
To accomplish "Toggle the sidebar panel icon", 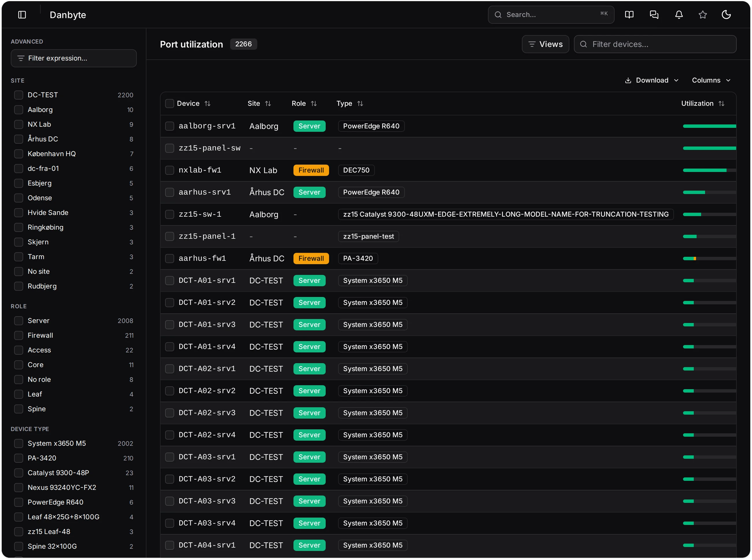I will pos(22,14).
